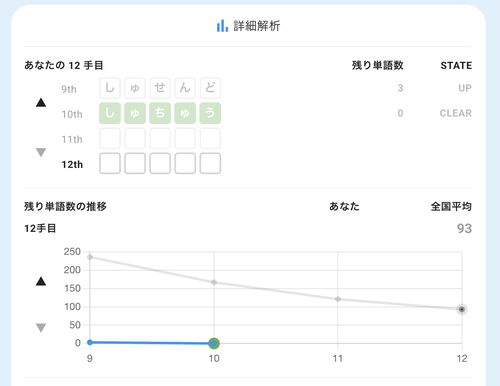Click the STATE column header
500x386 pixels.
pyautogui.click(x=456, y=66)
